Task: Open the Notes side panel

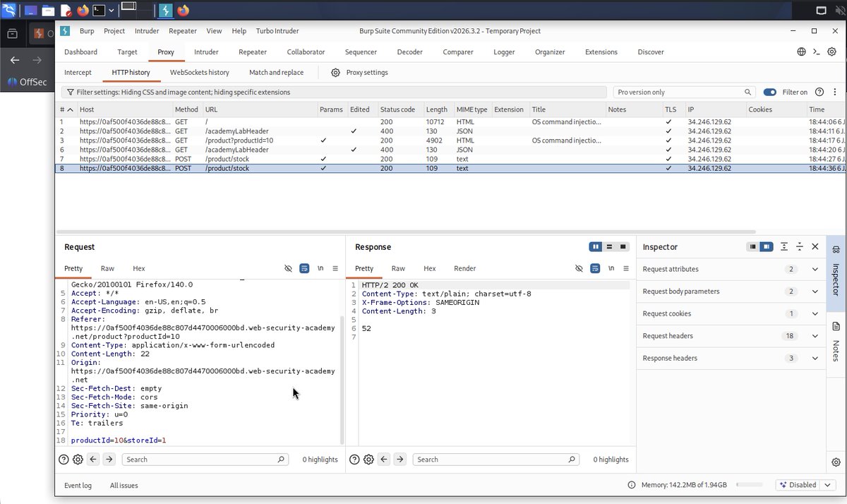Action: (x=836, y=342)
